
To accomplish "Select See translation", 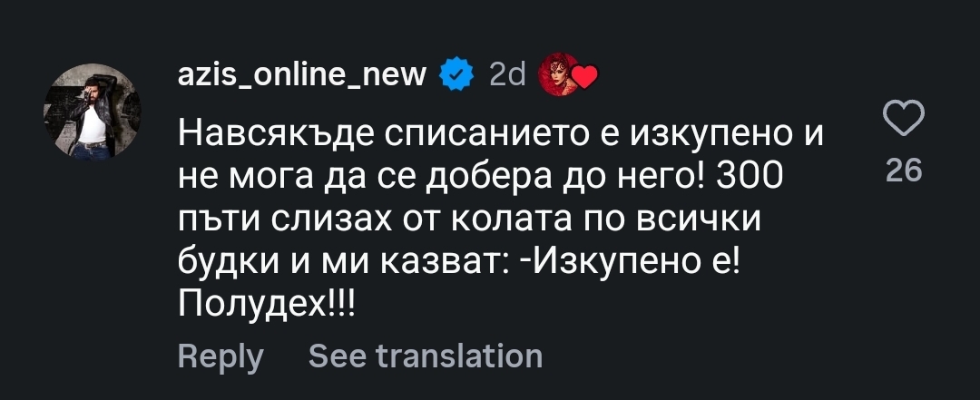I will pos(426,356).
